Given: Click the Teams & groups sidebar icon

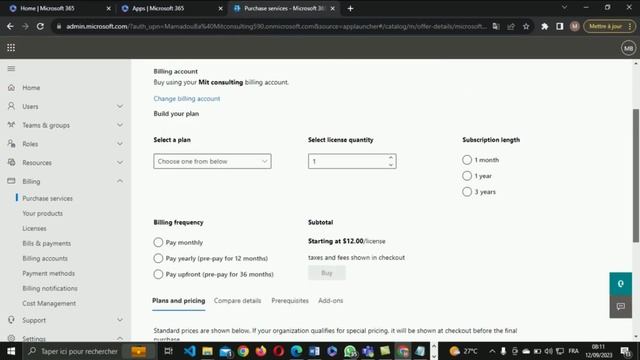Looking at the screenshot, I should 11,125.
